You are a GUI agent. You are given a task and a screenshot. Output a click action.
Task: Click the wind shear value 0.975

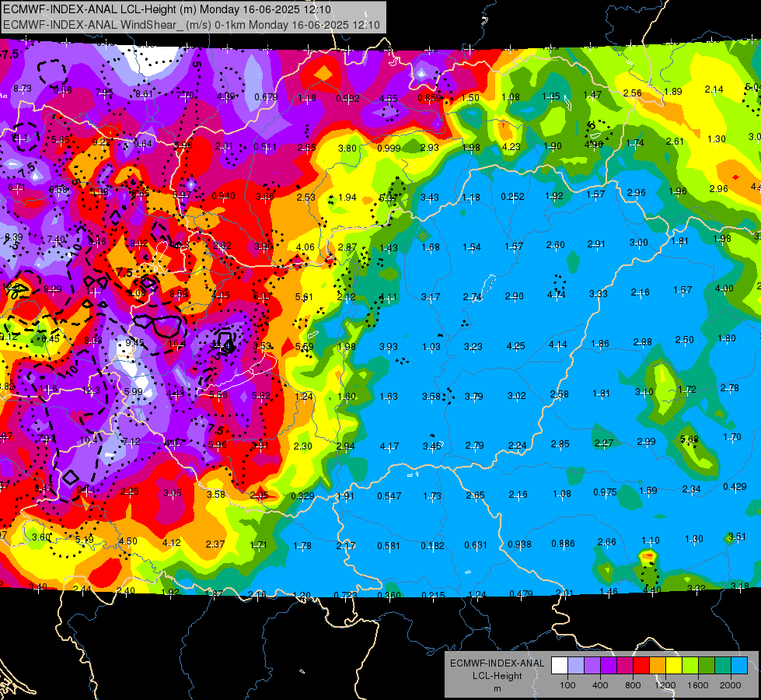click(605, 492)
